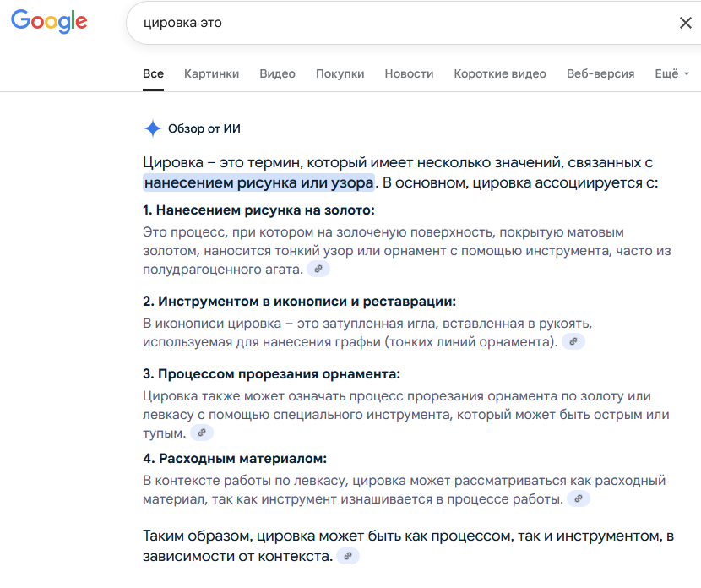Screen dimensions: 701x588
Task: Click the link icon after the iconography section
Action: [x=573, y=342]
